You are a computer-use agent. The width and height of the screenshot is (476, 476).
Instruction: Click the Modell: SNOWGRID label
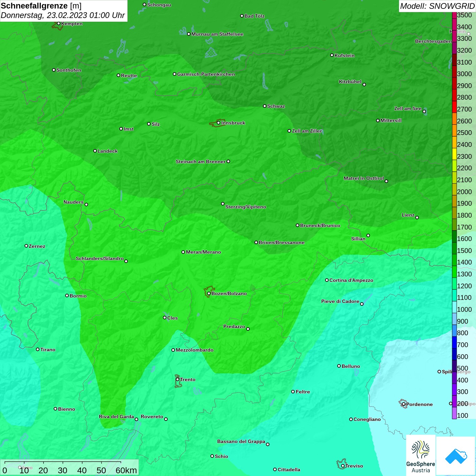tap(437, 6)
